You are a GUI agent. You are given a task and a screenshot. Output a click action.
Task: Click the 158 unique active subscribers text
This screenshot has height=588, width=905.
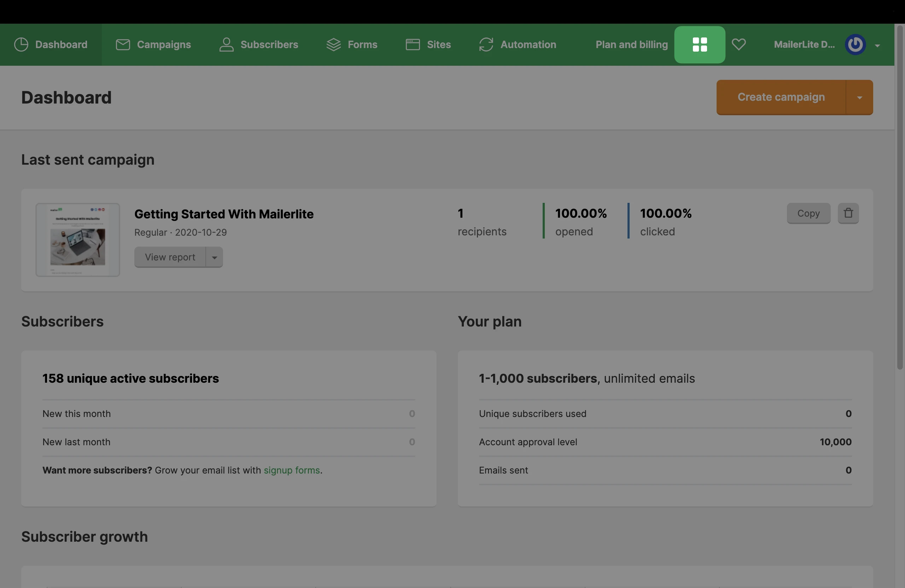[x=130, y=378]
